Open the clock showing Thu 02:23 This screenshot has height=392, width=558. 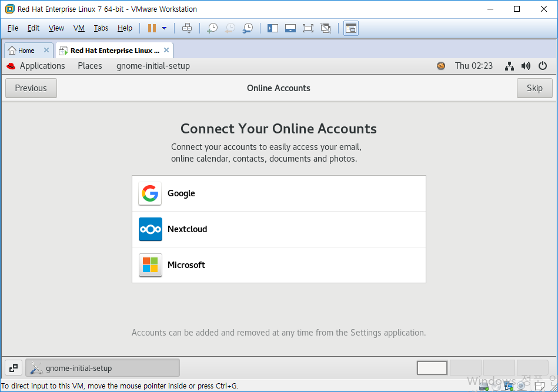click(x=474, y=66)
